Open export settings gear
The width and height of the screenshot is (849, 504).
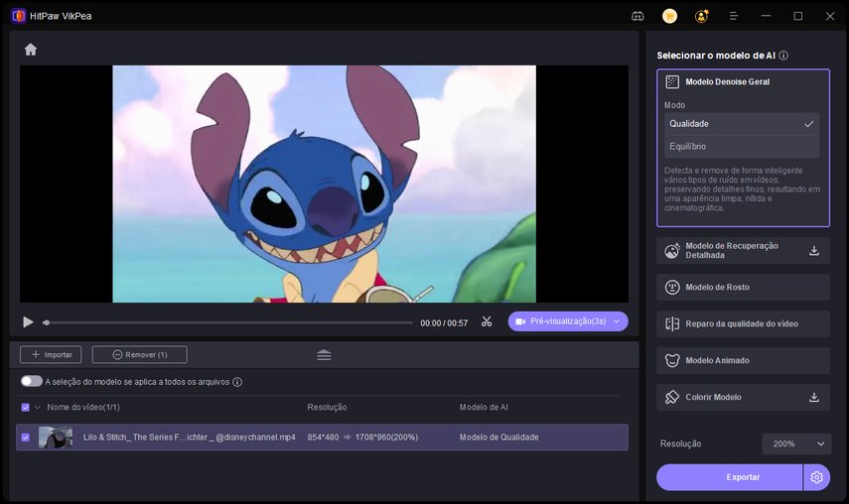coord(816,477)
